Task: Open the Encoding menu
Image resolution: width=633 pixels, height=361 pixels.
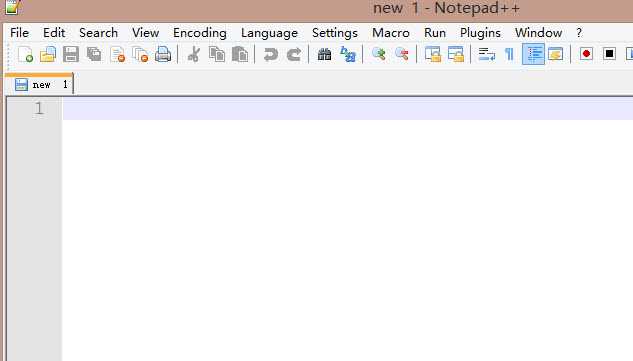Action: (200, 33)
